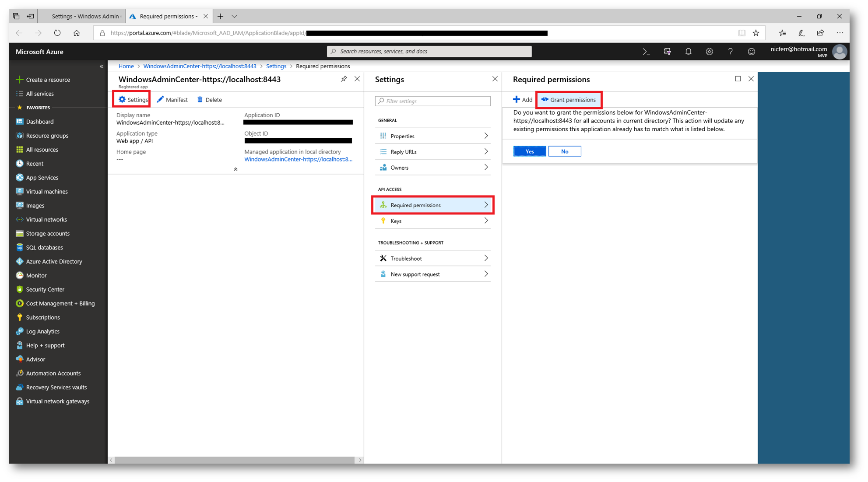Screen dimensions: 868x482
Task: Decline granting permissions with No
Action: pos(565,151)
